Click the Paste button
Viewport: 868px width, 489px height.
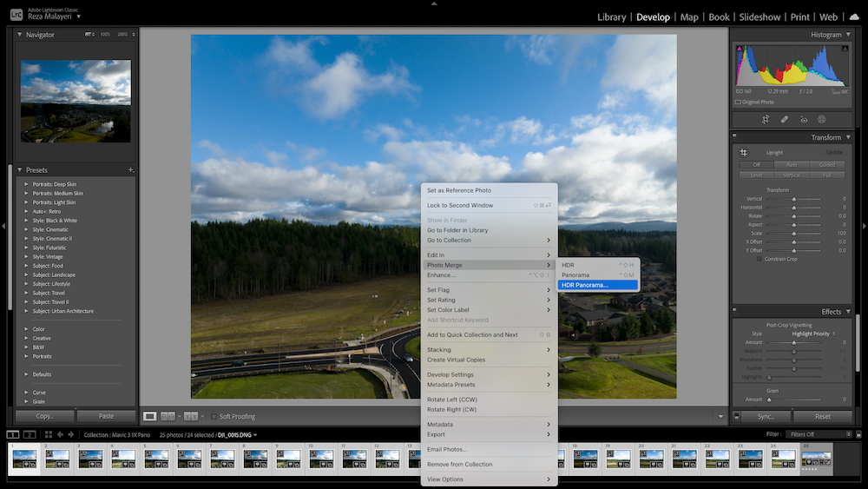pyautogui.click(x=106, y=416)
